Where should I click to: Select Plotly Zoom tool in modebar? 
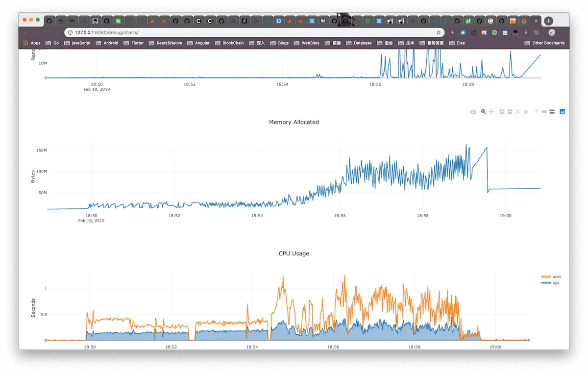coord(484,112)
